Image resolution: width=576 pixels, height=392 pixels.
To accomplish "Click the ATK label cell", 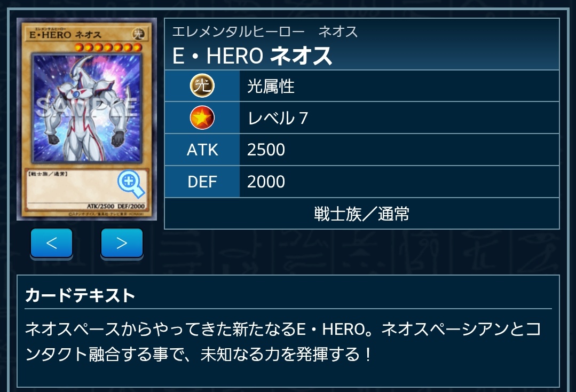I will click(x=202, y=150).
